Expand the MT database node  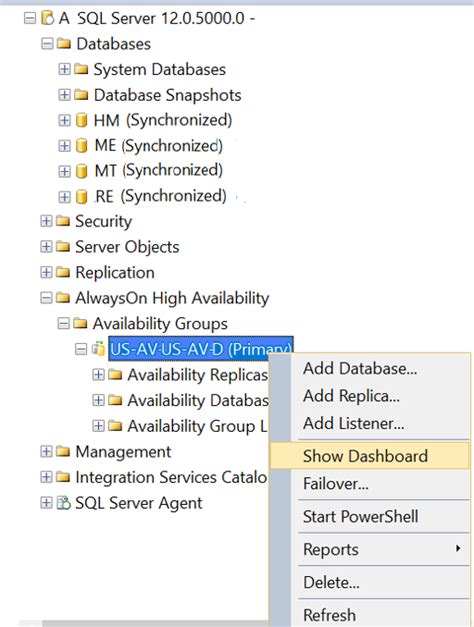click(64, 171)
